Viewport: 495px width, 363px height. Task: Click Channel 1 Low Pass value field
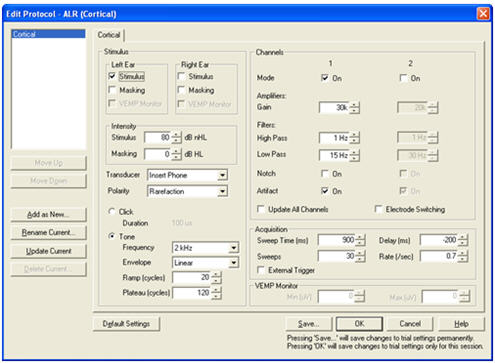(334, 155)
